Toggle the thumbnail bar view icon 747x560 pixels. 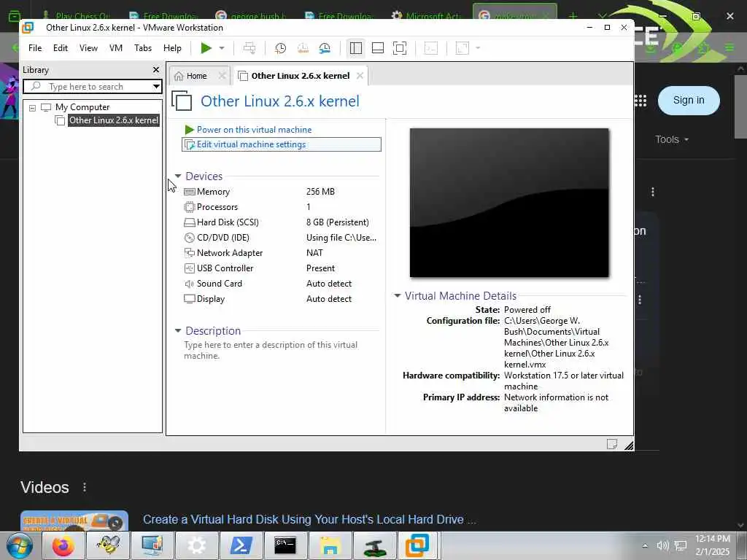[378, 48]
